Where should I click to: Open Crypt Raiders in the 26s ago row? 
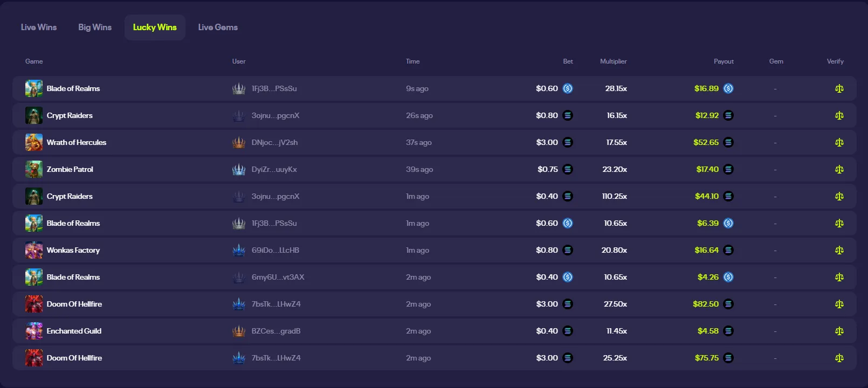[70, 115]
